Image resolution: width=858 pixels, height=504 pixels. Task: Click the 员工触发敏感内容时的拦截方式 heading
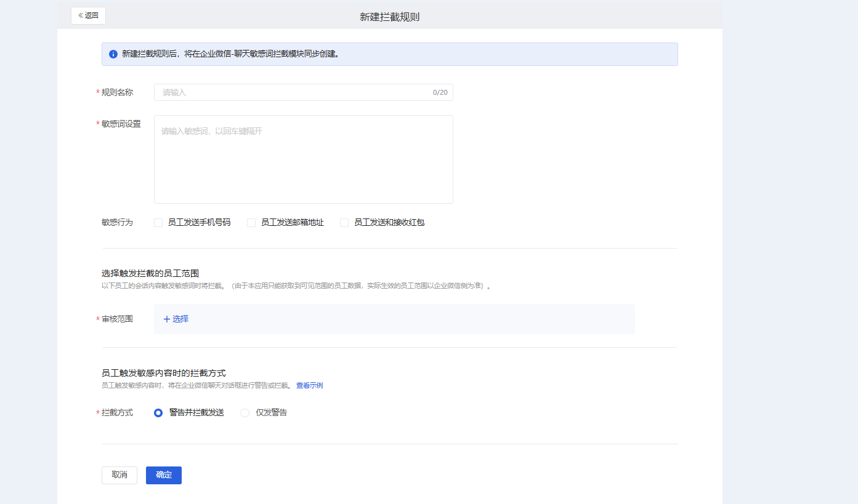click(x=164, y=373)
